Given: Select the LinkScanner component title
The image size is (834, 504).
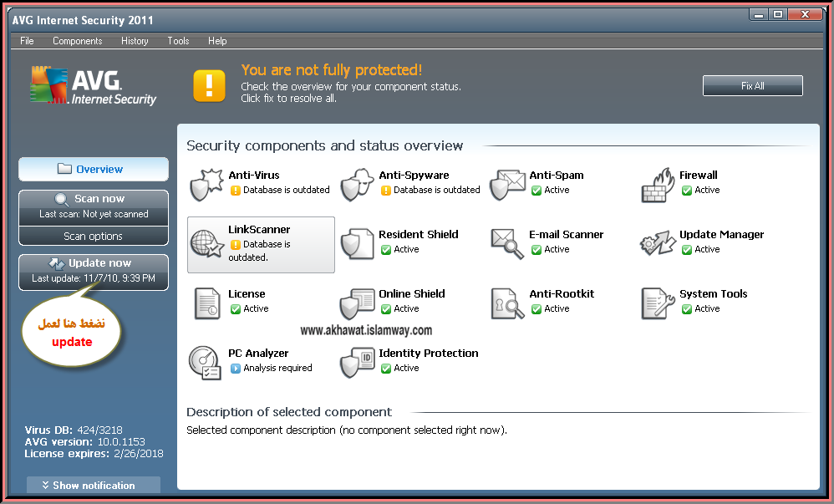Looking at the screenshot, I should [x=259, y=229].
